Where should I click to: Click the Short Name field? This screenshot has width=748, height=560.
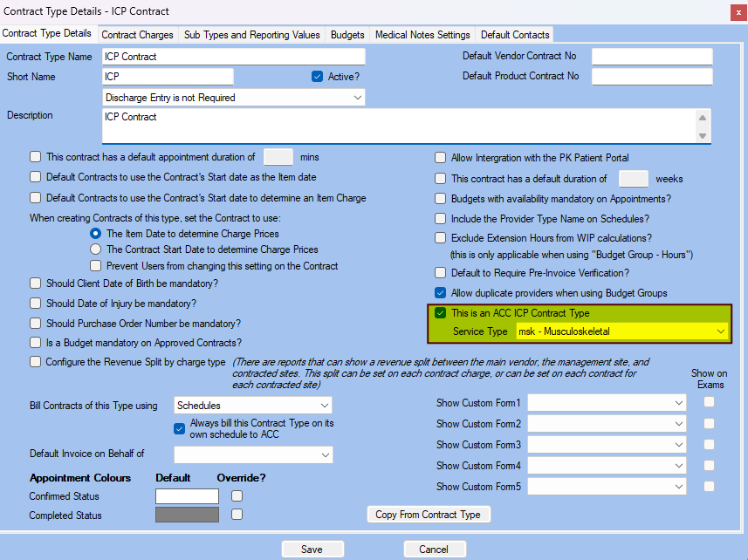click(x=168, y=77)
